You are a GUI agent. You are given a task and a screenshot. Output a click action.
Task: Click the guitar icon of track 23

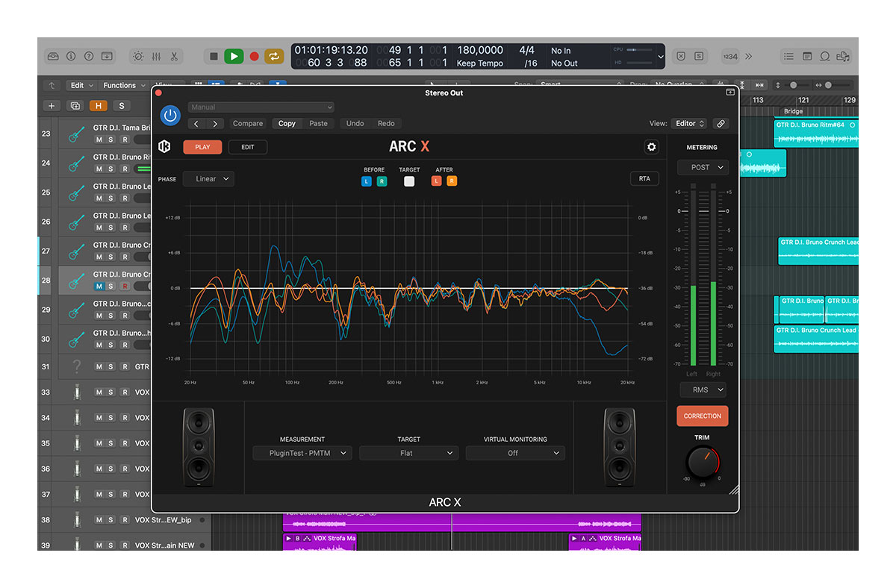point(75,134)
